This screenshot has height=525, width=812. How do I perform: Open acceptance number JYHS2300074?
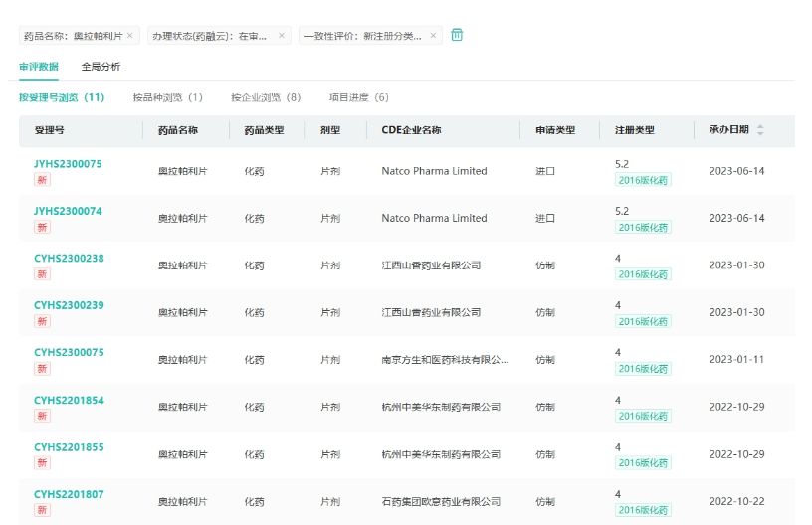pos(68,211)
